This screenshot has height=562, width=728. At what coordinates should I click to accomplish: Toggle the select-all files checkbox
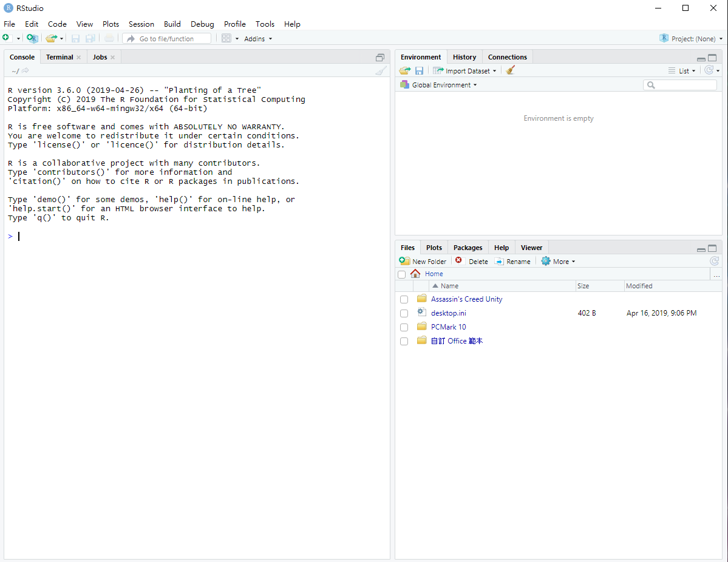(x=401, y=274)
